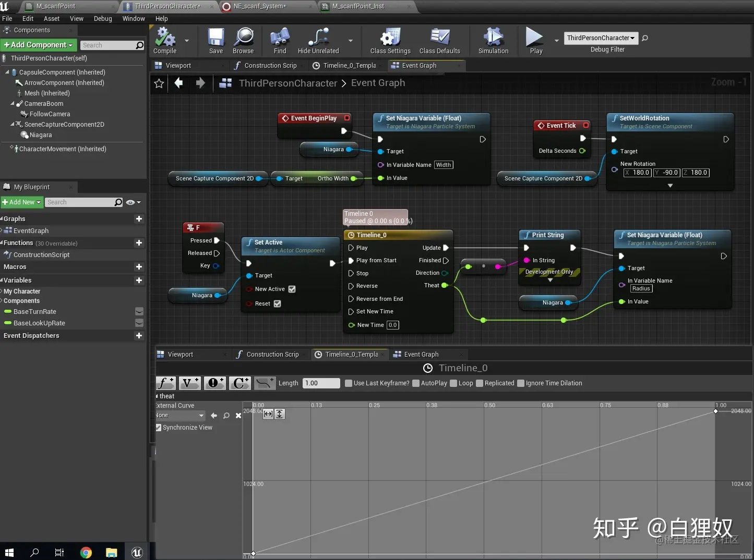The image size is (754, 560).
Task: Enable the Loop checkbox
Action: 453,383
